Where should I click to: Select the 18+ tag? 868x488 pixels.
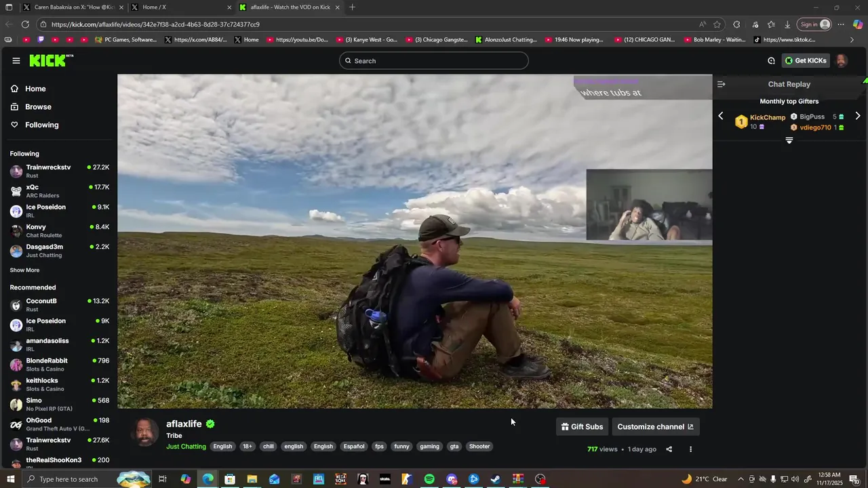[x=248, y=447]
